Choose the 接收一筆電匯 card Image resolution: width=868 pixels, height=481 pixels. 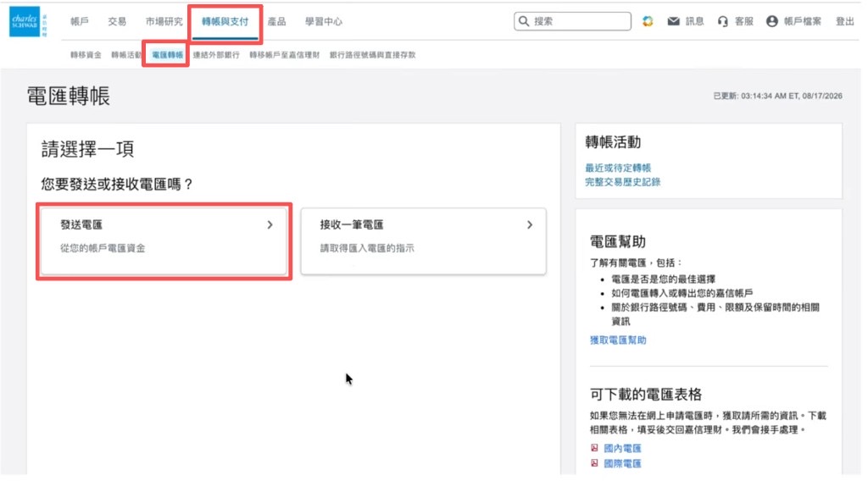(424, 241)
